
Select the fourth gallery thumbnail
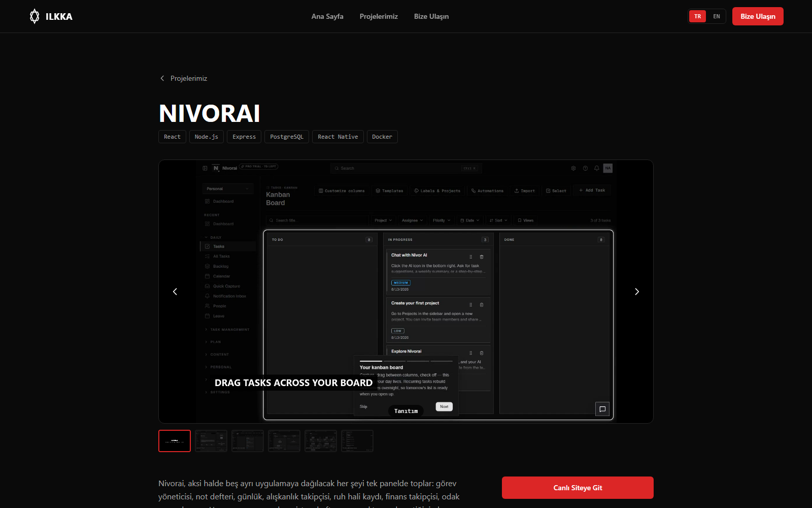pyautogui.click(x=284, y=441)
